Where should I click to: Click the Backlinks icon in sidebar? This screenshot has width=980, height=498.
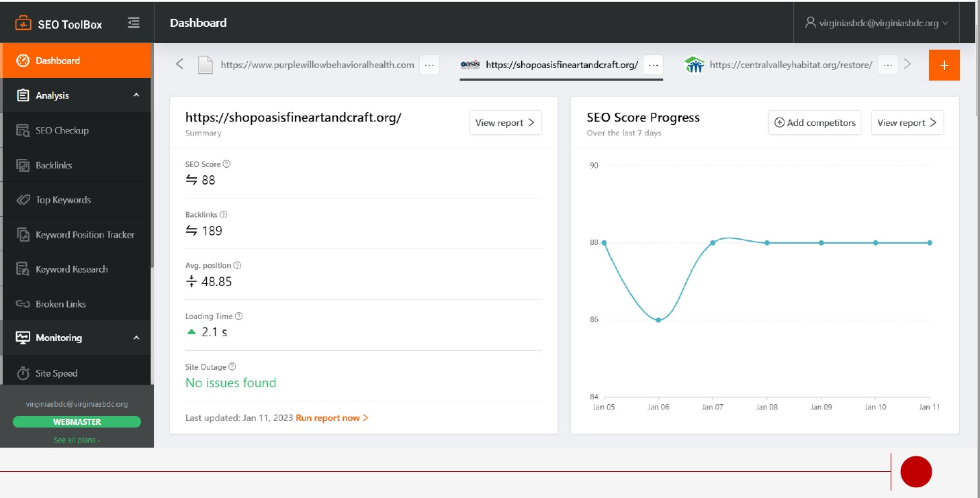[23, 165]
